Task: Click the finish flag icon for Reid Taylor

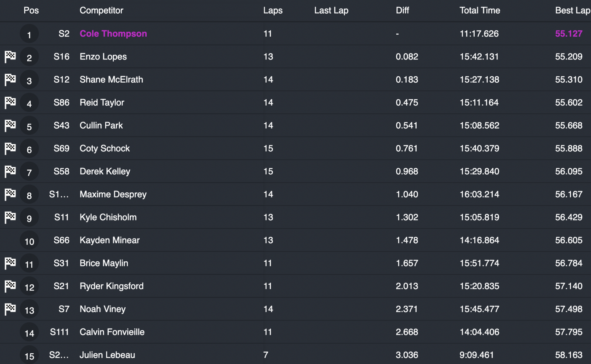Action: (10, 103)
